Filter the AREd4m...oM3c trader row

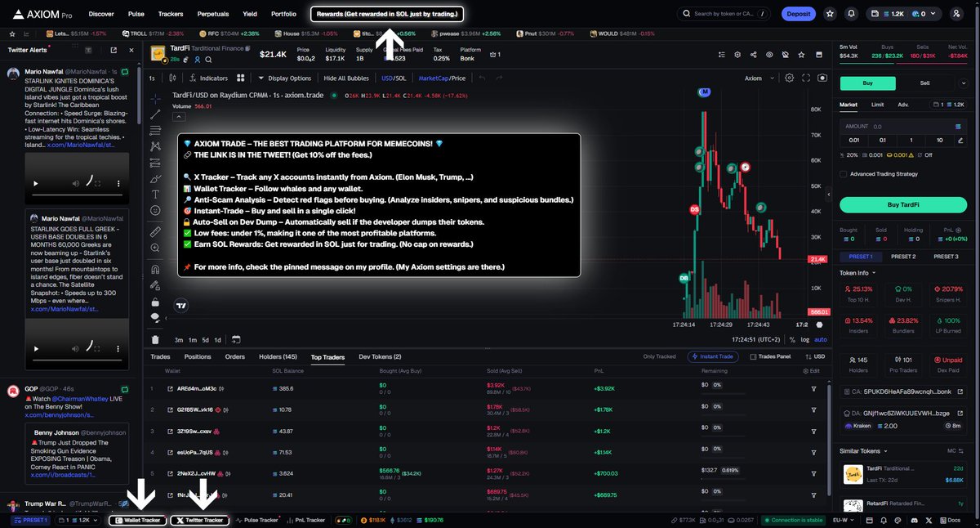813,388
